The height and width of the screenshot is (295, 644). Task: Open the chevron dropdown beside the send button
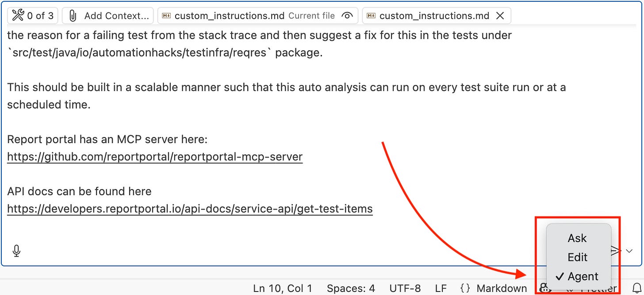[x=629, y=250]
